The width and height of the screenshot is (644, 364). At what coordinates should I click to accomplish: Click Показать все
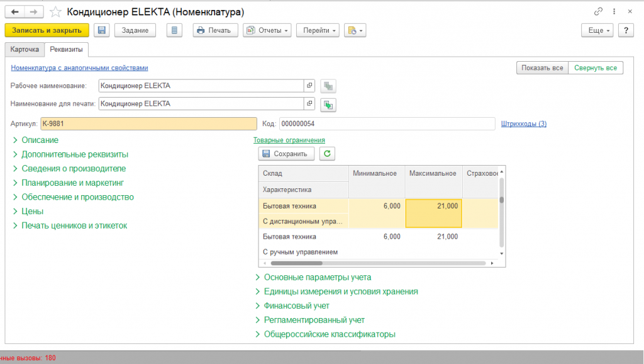point(542,68)
